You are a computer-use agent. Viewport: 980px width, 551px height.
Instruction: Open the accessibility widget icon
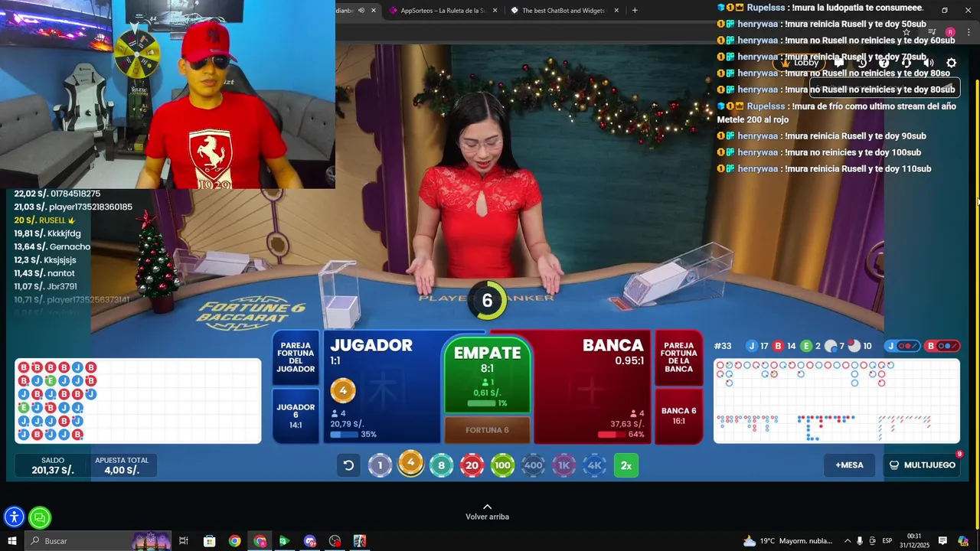pyautogui.click(x=15, y=518)
